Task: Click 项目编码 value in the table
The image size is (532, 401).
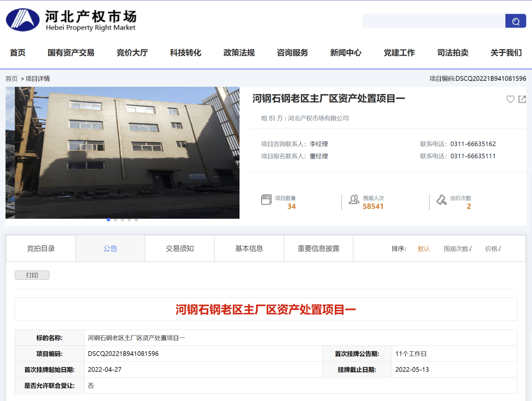Action: coord(123,354)
